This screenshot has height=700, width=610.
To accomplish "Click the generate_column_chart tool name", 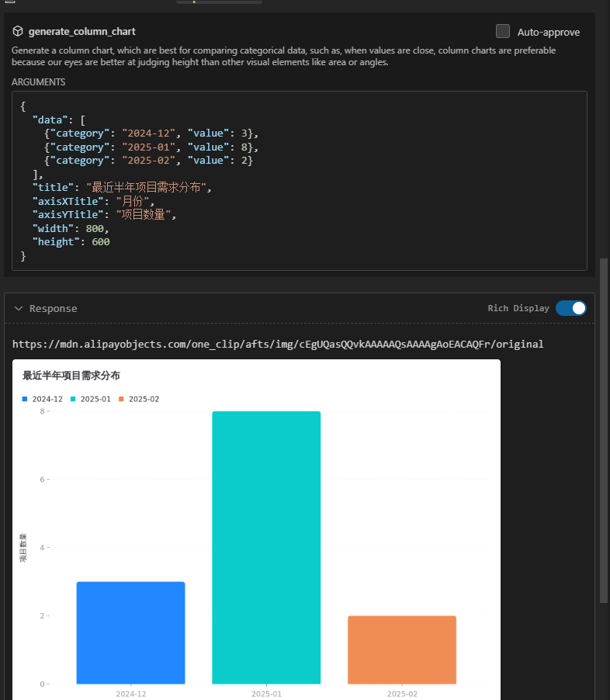I will tap(81, 32).
